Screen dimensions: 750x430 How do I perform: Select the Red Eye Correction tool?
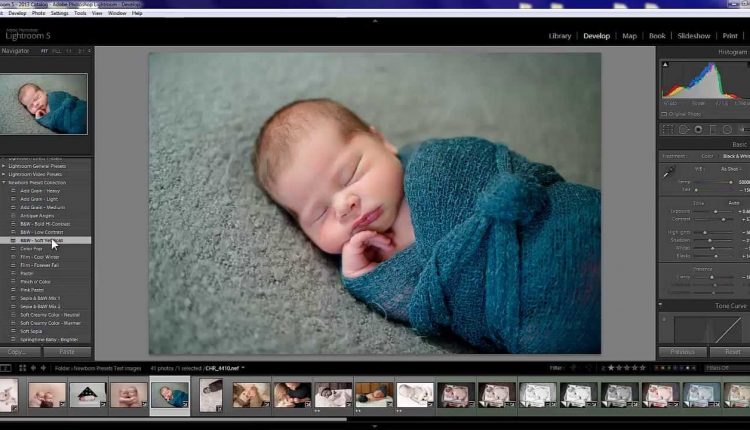click(698, 130)
